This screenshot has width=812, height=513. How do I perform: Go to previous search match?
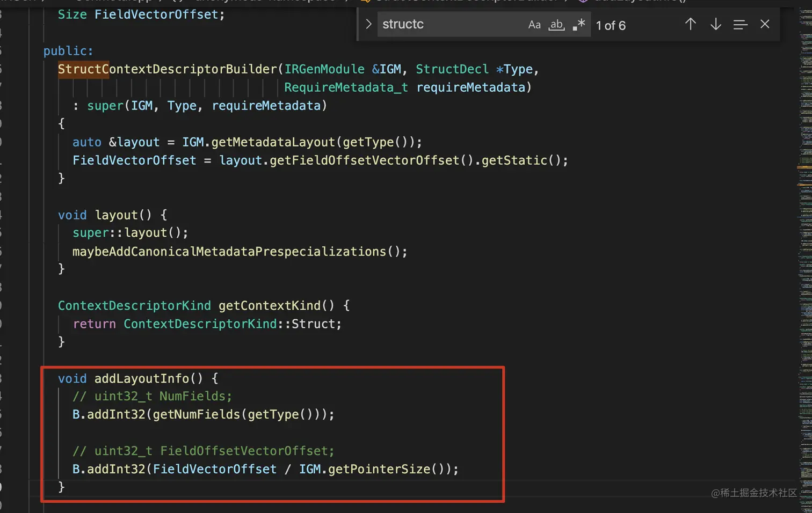[691, 24]
